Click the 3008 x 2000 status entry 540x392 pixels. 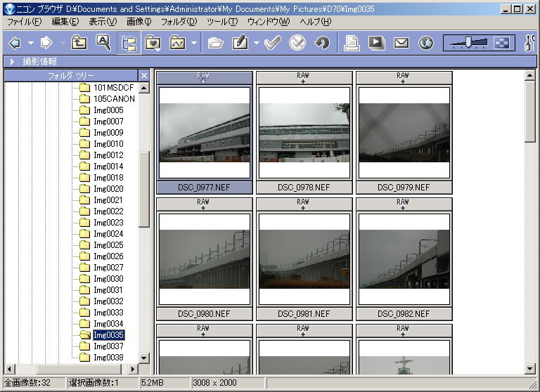(x=227, y=383)
